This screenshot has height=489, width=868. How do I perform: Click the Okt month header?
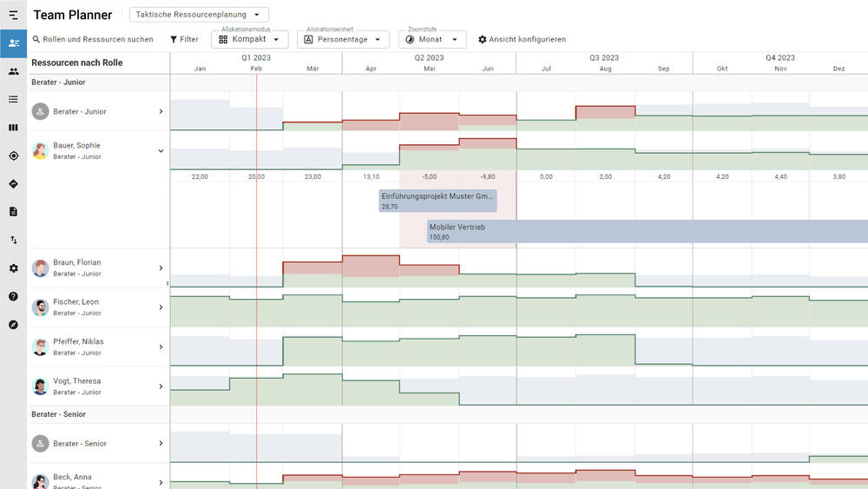point(722,69)
